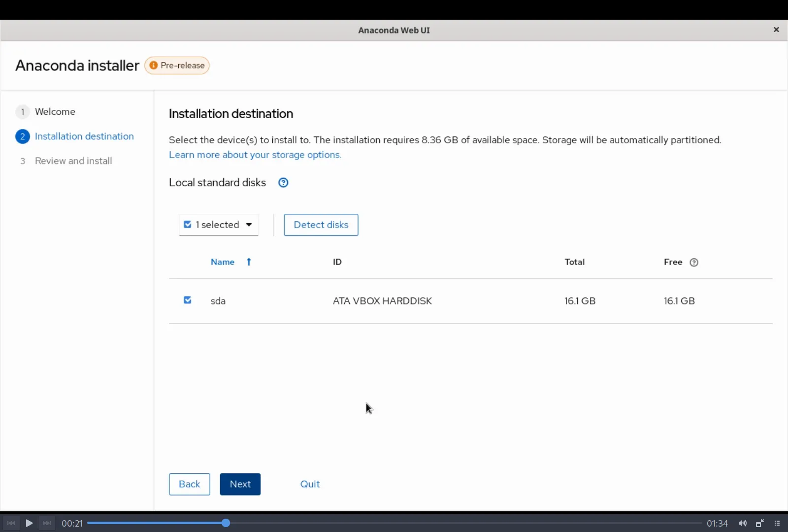Click the sda Free '16.1 GB' value
Viewport: 788px width, 532px height.
coord(680,301)
